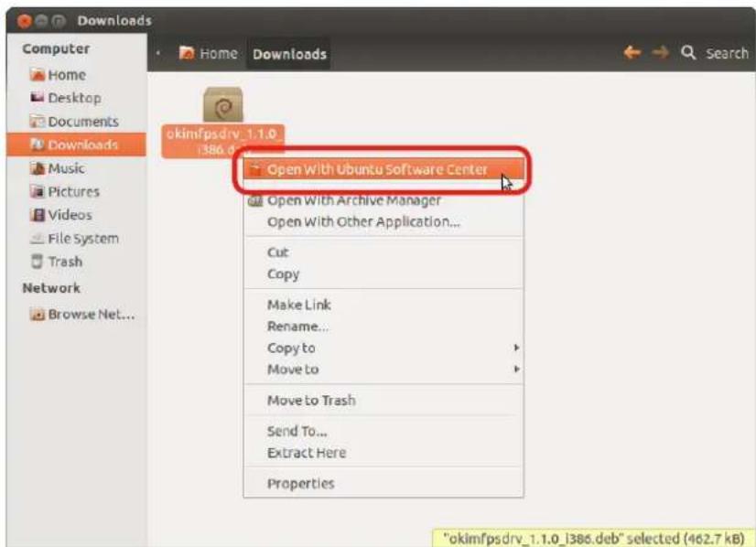Choose Open With Other Application
Viewport: 756px width, 547px height.
(x=383, y=221)
